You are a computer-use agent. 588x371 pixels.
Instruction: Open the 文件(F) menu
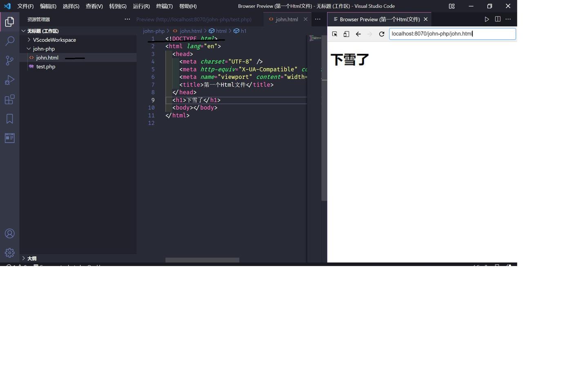click(x=25, y=6)
